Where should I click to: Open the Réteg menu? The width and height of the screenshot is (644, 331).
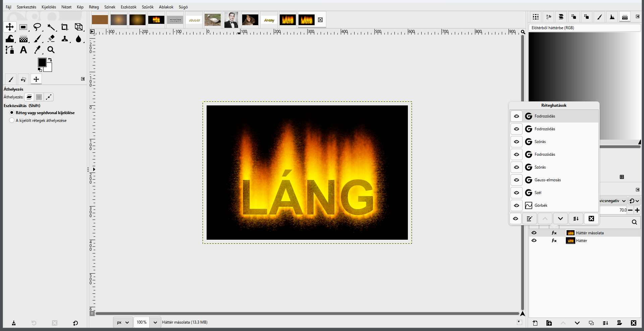pos(94,7)
